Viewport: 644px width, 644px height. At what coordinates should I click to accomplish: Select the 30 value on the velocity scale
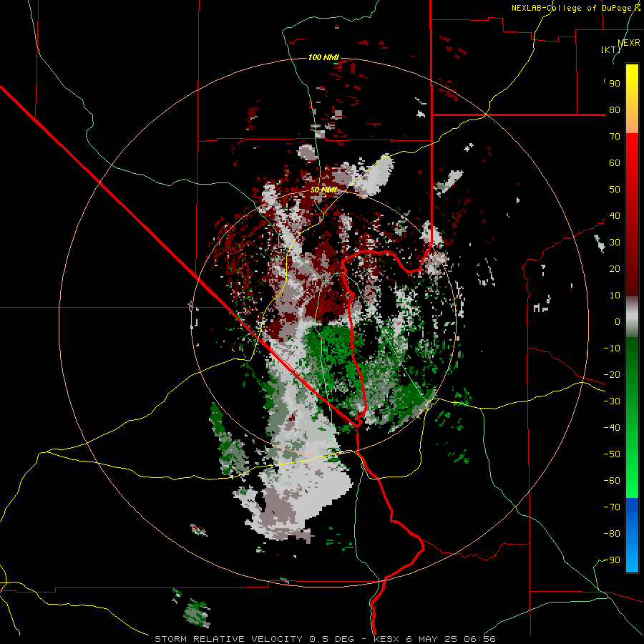[x=615, y=243]
